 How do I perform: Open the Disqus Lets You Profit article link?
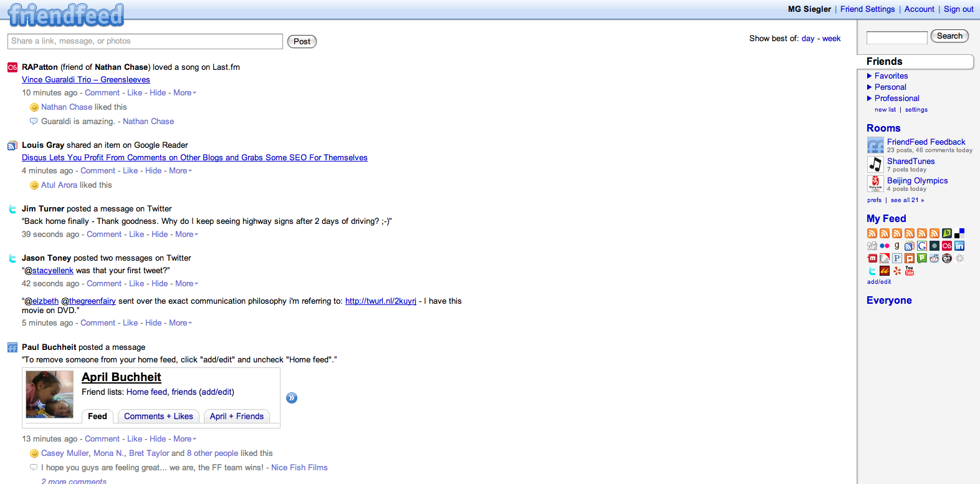pyautogui.click(x=195, y=157)
